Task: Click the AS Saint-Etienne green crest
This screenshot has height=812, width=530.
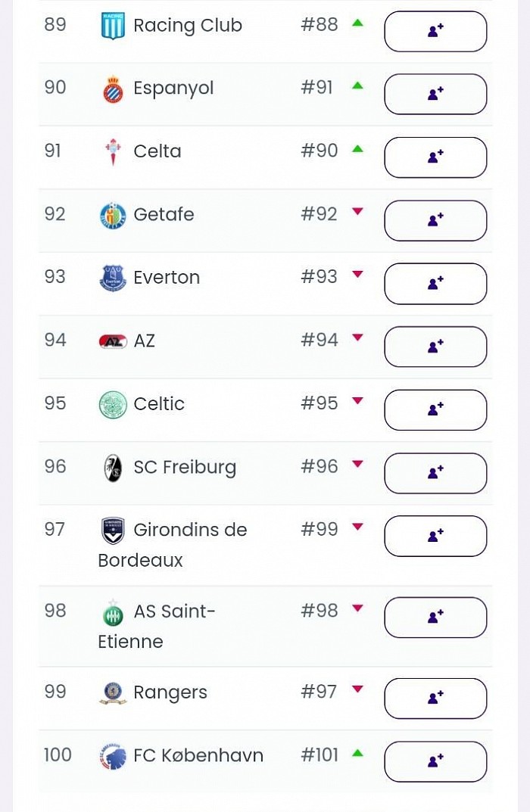Action: (x=112, y=613)
